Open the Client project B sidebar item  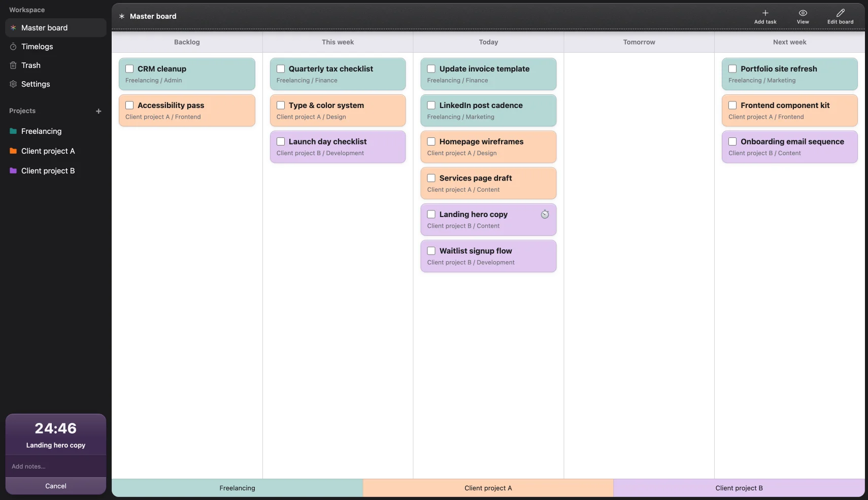(x=56, y=171)
